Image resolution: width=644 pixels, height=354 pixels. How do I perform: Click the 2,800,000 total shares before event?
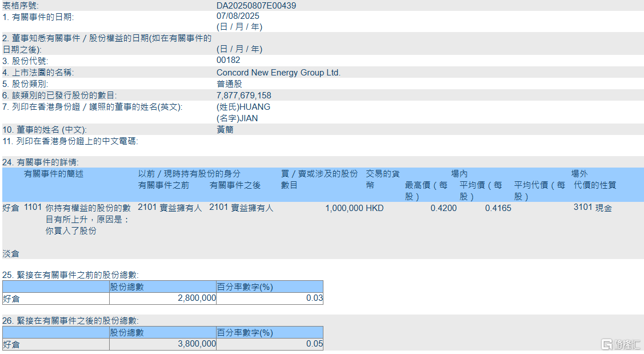(197, 298)
